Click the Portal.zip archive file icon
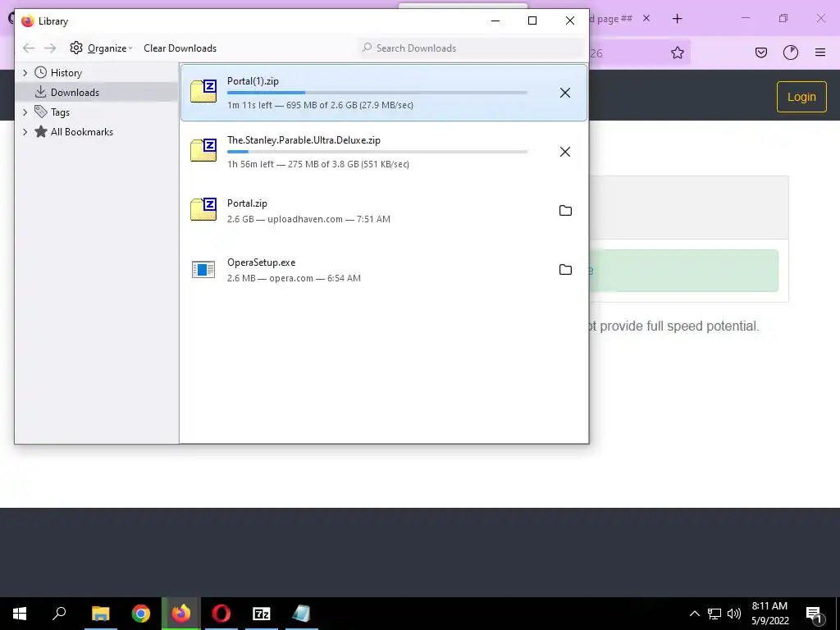840x630 pixels. 203,209
